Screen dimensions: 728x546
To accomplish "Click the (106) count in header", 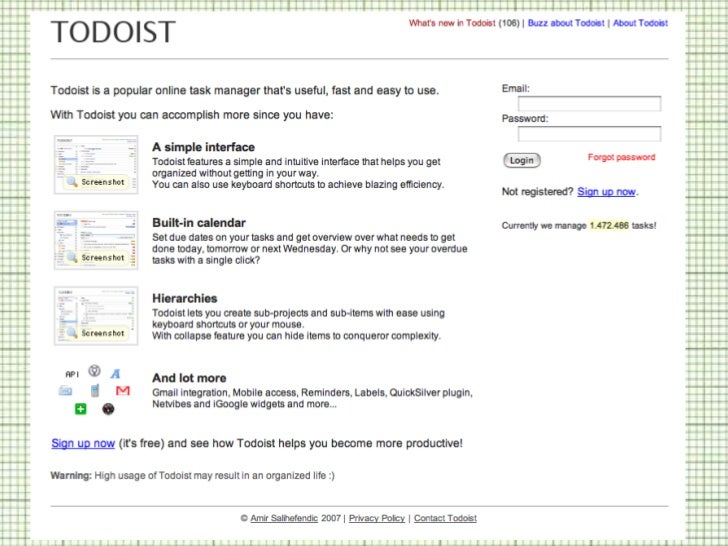I will (509, 23).
